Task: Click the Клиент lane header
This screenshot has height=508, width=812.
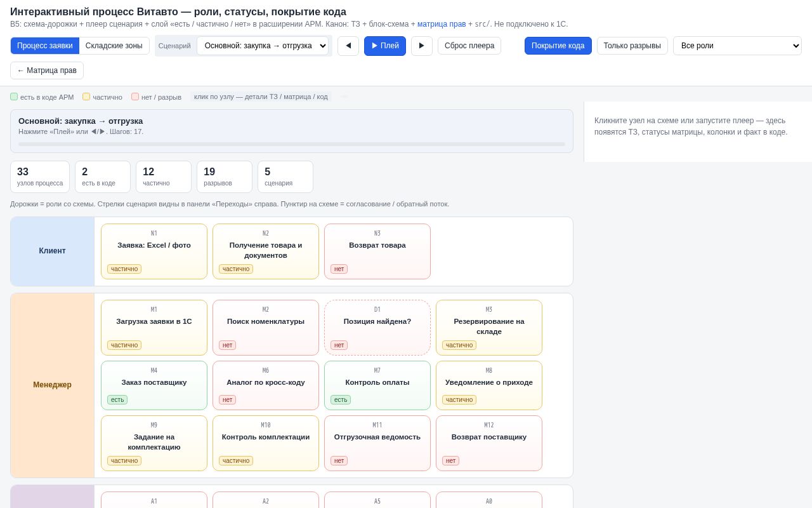Action: [x=53, y=251]
